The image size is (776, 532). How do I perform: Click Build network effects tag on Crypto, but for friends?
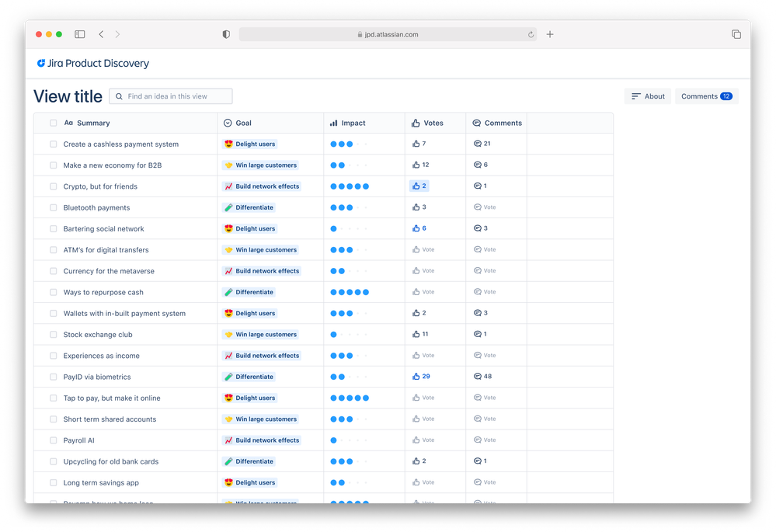tap(262, 186)
